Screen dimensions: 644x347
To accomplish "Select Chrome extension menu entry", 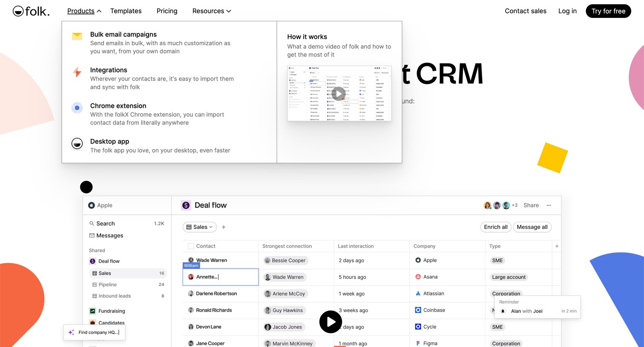I will pyautogui.click(x=157, y=114).
